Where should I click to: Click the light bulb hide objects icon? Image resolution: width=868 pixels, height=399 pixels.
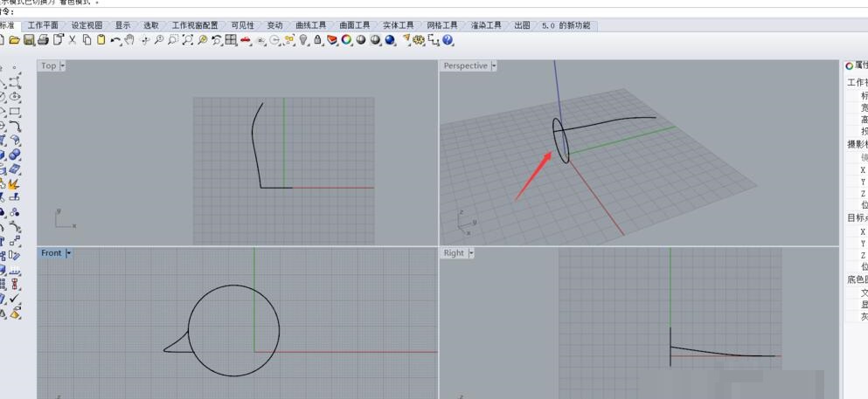303,40
